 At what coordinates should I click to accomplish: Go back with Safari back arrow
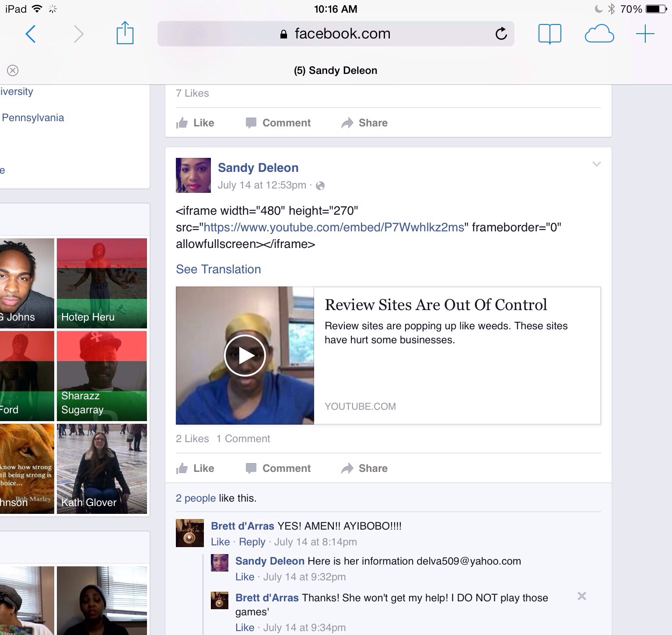pyautogui.click(x=30, y=34)
